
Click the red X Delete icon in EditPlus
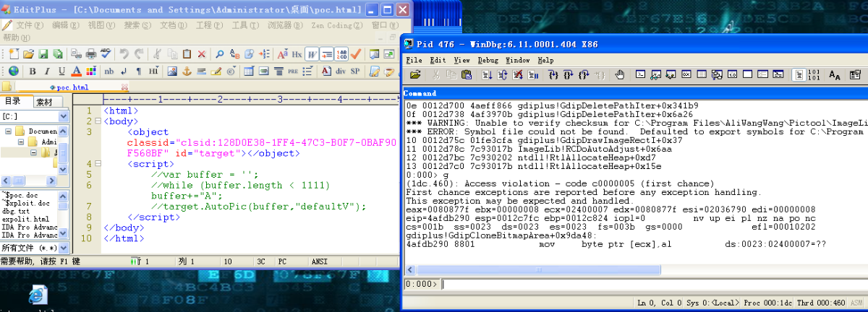tap(202, 53)
